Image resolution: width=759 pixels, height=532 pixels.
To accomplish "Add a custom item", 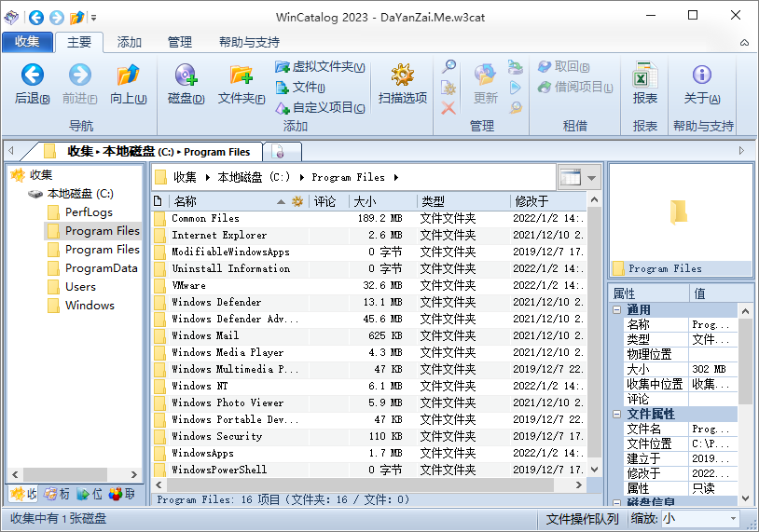I will click(320, 107).
